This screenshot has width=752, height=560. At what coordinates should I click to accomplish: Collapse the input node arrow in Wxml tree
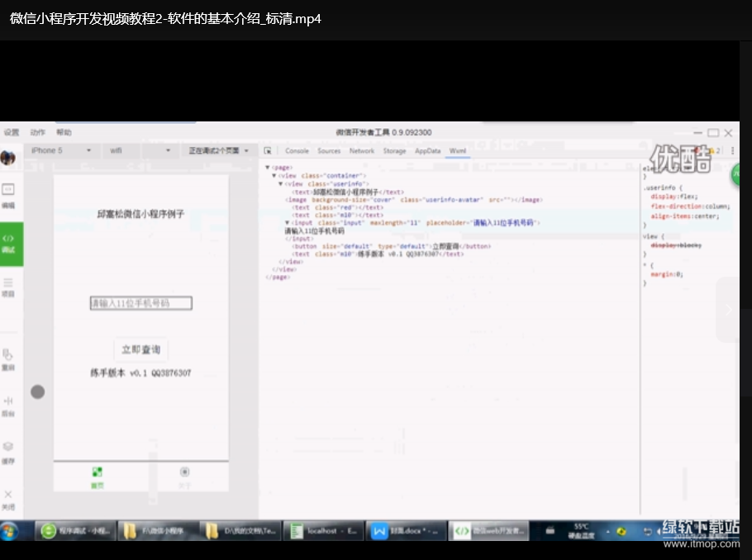coord(288,222)
